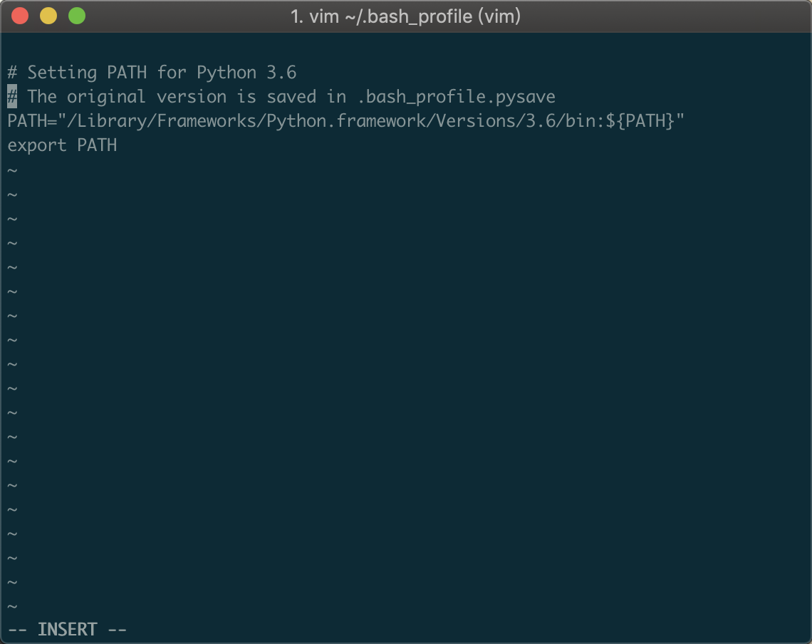
Task: Click the ${PATH} variable in quotes
Action: pos(640,120)
